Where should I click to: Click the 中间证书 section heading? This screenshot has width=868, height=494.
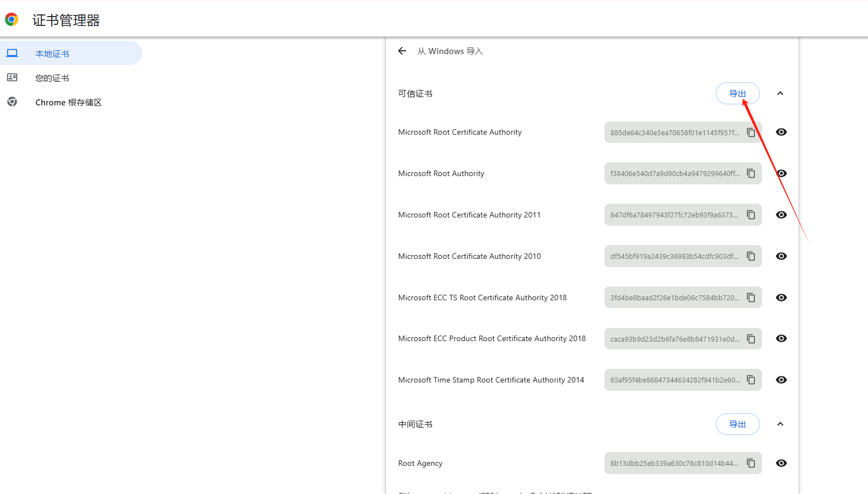pyautogui.click(x=415, y=424)
